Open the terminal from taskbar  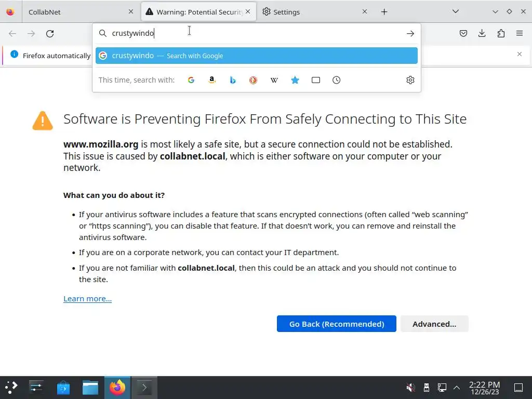tap(144, 388)
